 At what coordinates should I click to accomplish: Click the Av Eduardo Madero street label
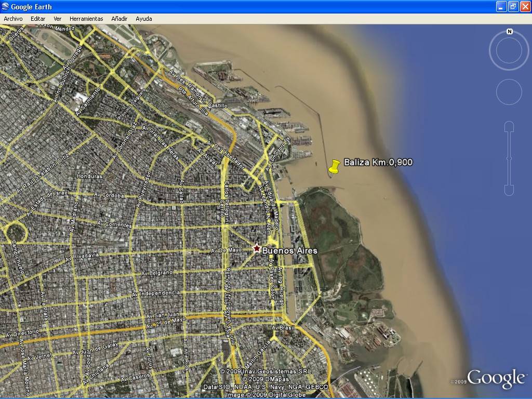[272, 205]
